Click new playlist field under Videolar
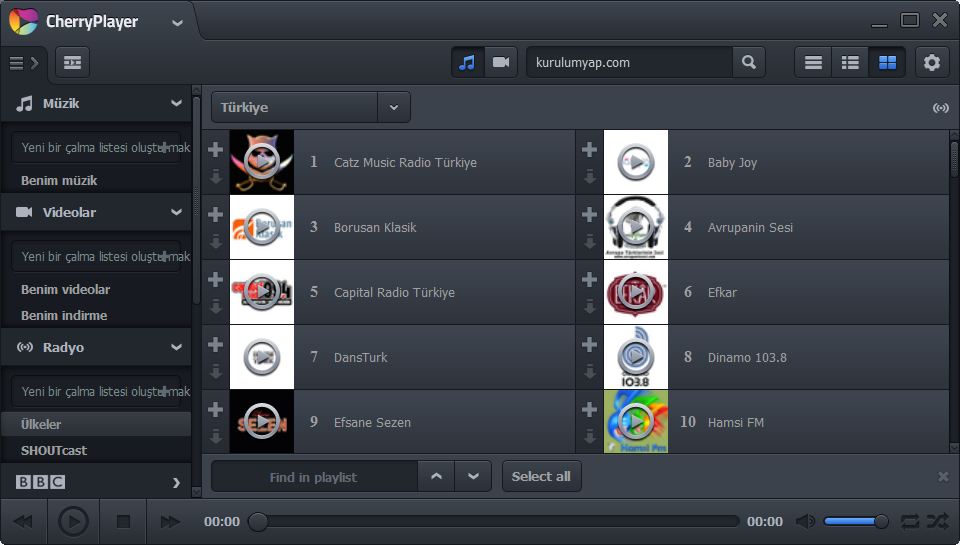The image size is (960, 545). pos(96,257)
